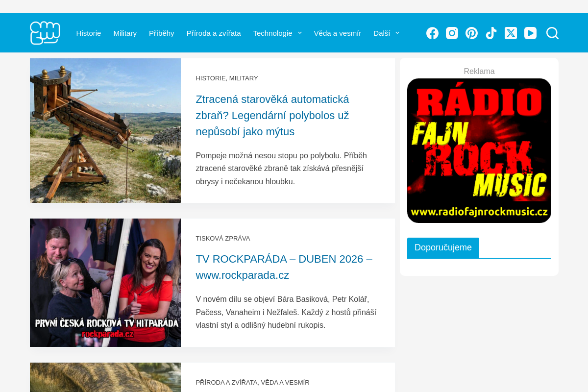This screenshot has width=588, height=392.
Task: Click the site logo in header
Action: coord(45,33)
